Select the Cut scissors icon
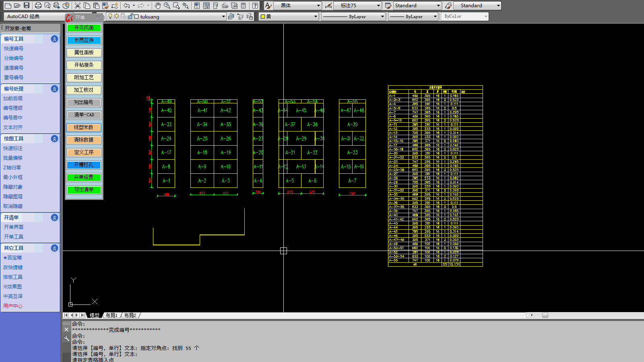 (78, 6)
